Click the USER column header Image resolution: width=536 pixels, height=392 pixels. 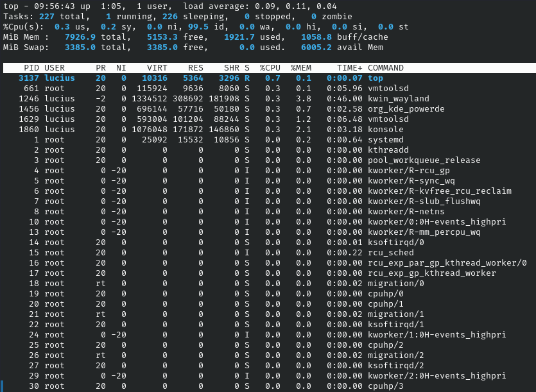55,67
